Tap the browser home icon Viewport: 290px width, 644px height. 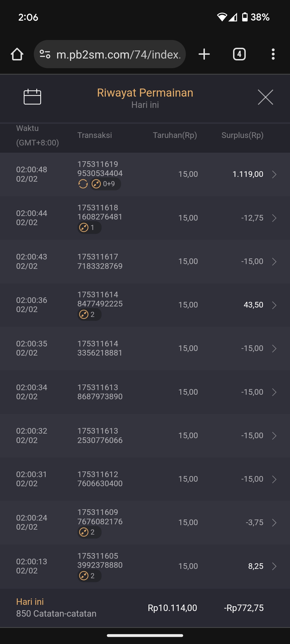point(17,54)
